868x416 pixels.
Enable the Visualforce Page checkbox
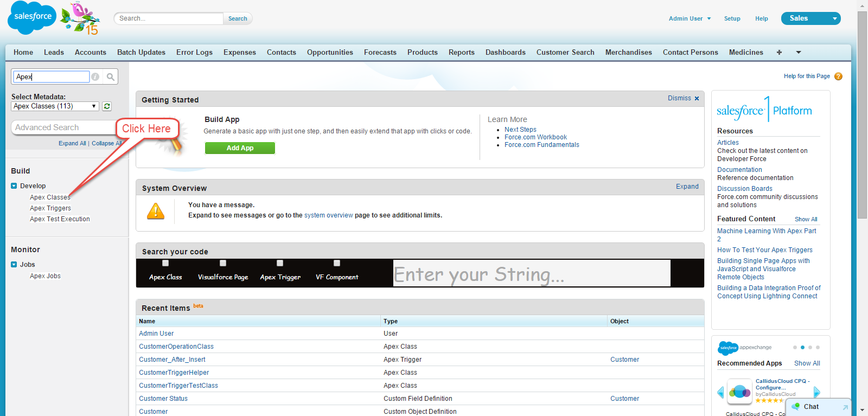(x=223, y=263)
